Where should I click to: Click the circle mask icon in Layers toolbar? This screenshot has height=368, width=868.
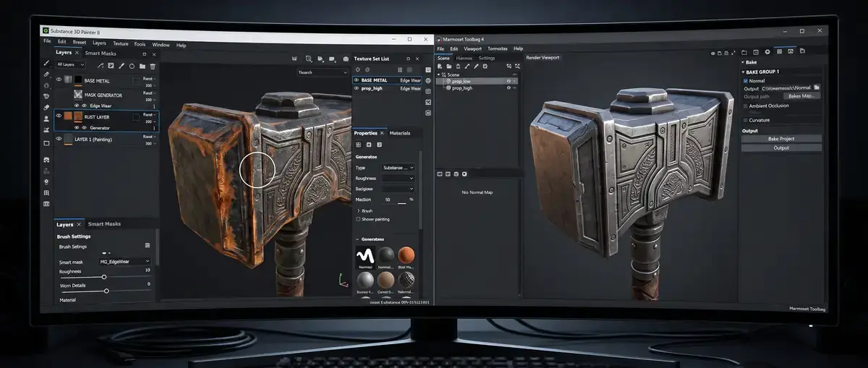[132, 66]
